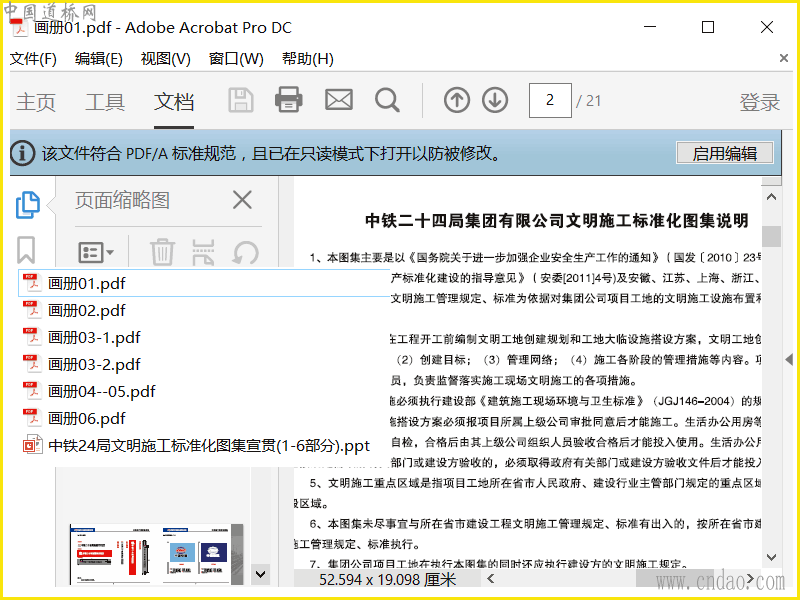Click the page size 52.594 x 19.098 label
800x600 pixels.
[388, 580]
